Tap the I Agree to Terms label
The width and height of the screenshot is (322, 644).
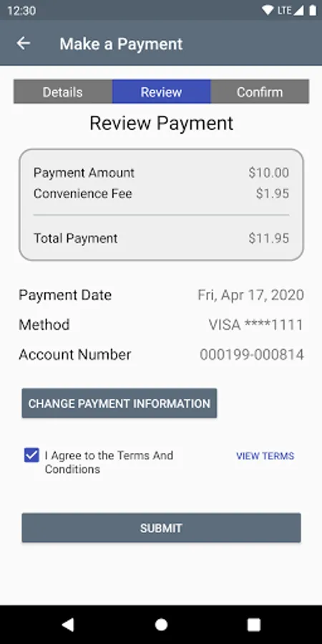tap(109, 462)
